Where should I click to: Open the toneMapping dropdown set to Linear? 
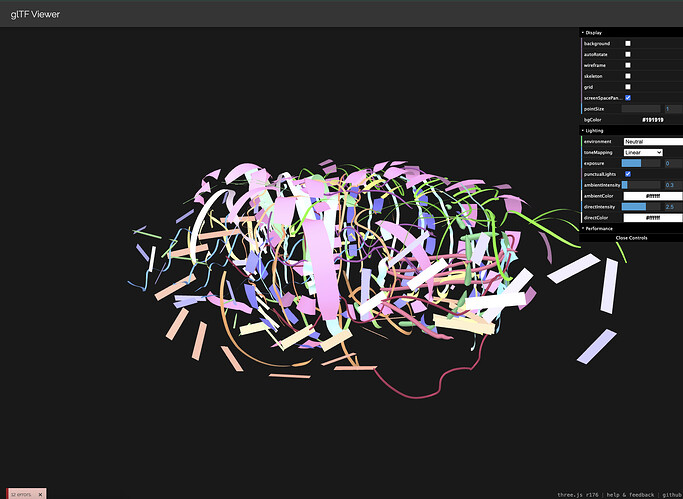pyautogui.click(x=643, y=152)
